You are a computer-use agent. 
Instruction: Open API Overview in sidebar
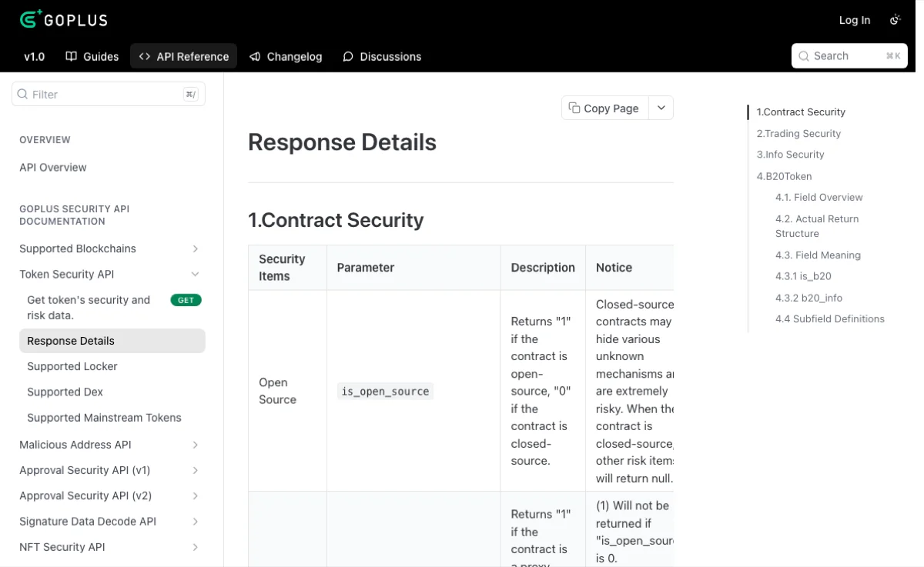(x=53, y=167)
